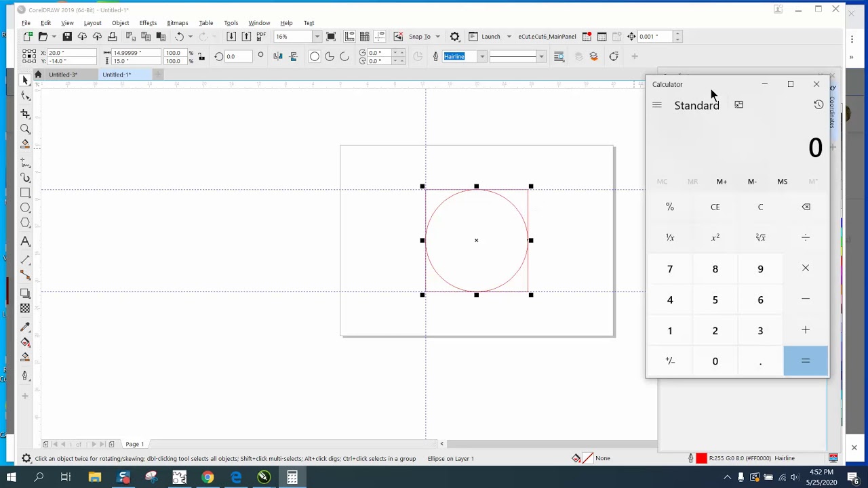868x488 pixels.
Task: Click calculator equals button
Action: (806, 361)
